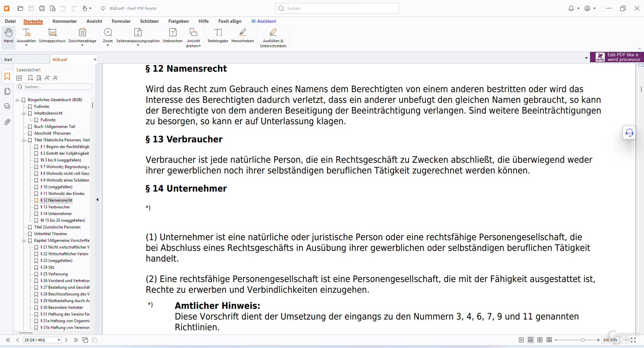The width and height of the screenshot is (644, 348).
Task: Adjust the zoom slider handle
Action: pyautogui.click(x=583, y=340)
